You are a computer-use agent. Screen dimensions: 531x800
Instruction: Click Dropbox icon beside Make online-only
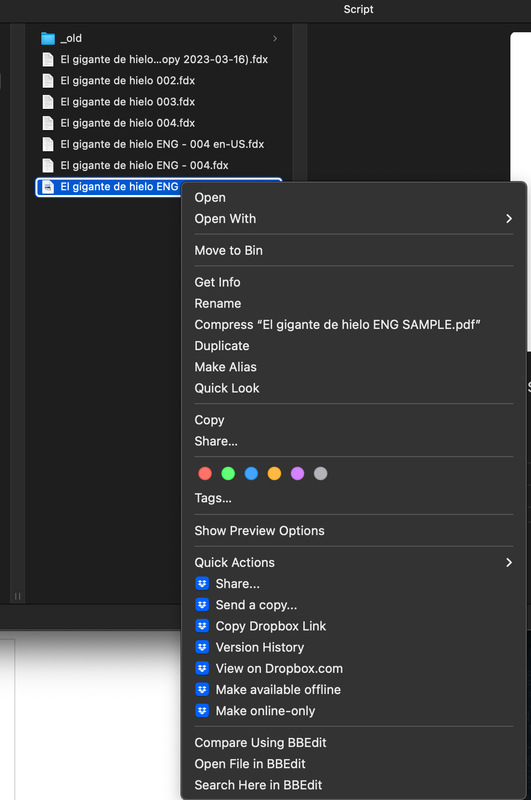(203, 710)
